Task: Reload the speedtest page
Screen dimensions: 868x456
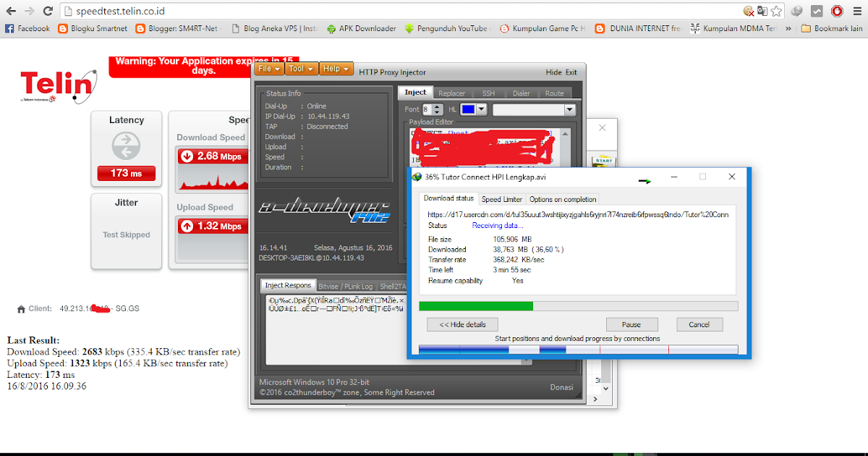Action: (x=48, y=11)
